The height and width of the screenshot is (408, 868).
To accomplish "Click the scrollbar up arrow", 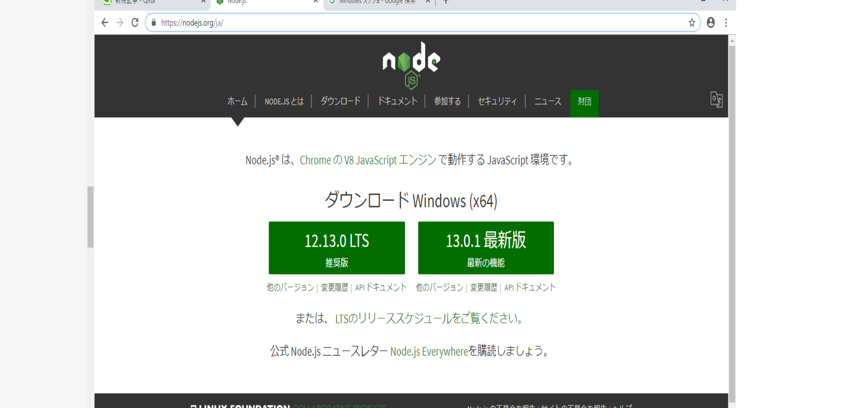I will 732,40.
